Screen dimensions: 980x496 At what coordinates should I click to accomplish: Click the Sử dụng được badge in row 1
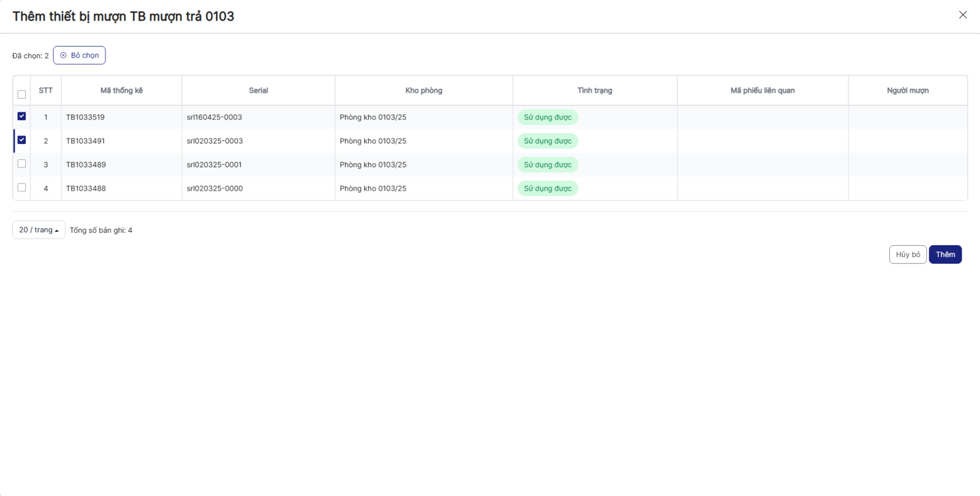tap(548, 117)
